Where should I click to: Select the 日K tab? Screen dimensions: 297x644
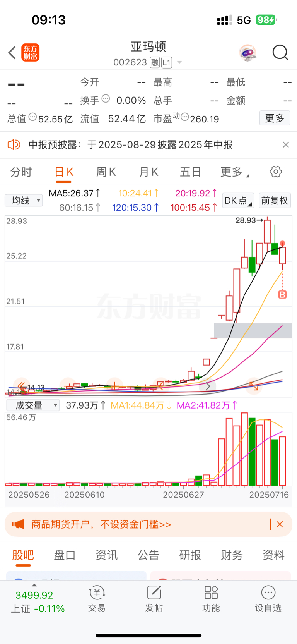tap(64, 172)
